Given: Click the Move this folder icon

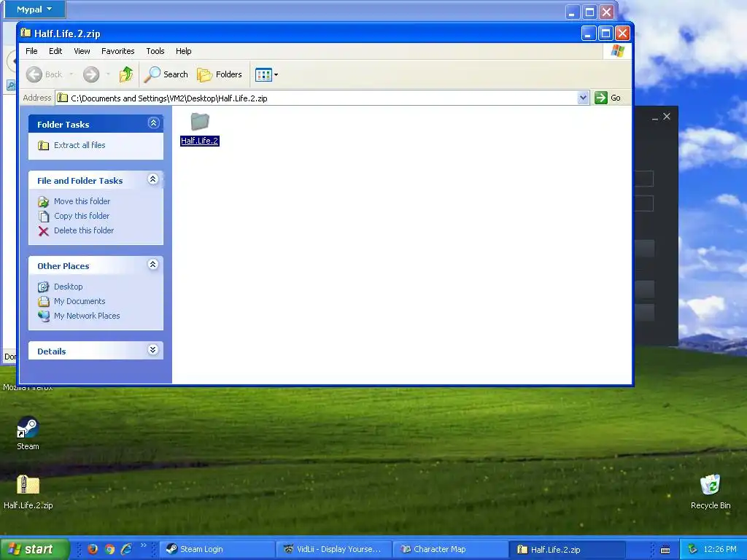Looking at the screenshot, I should tap(43, 202).
